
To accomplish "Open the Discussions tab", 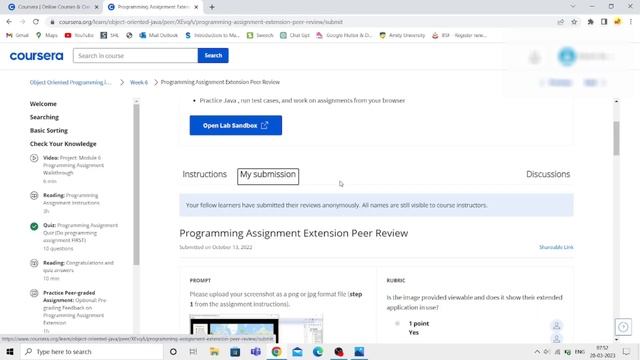I will click(x=548, y=174).
